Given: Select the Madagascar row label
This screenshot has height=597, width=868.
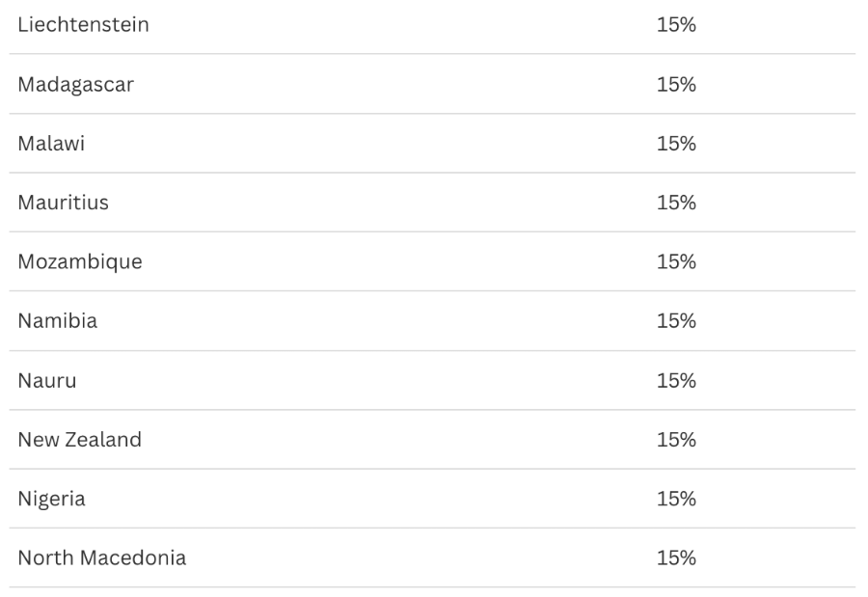Looking at the screenshot, I should tap(75, 84).
